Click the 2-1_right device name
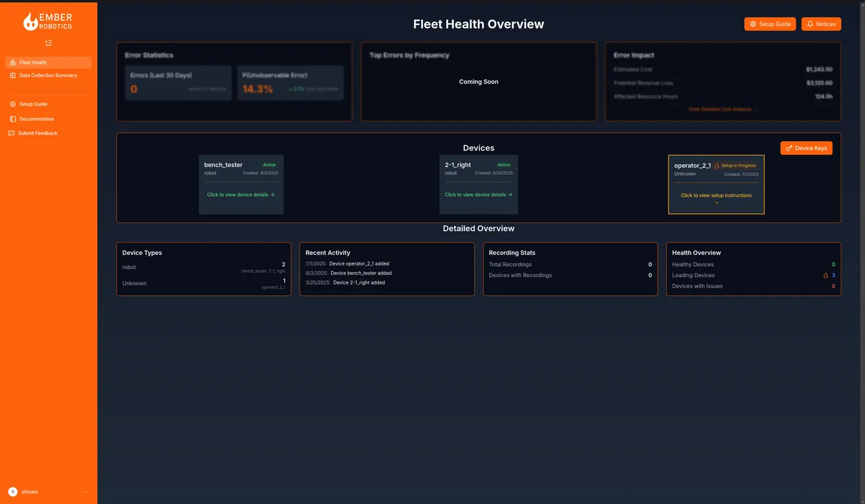The height and width of the screenshot is (504, 865). coord(458,165)
